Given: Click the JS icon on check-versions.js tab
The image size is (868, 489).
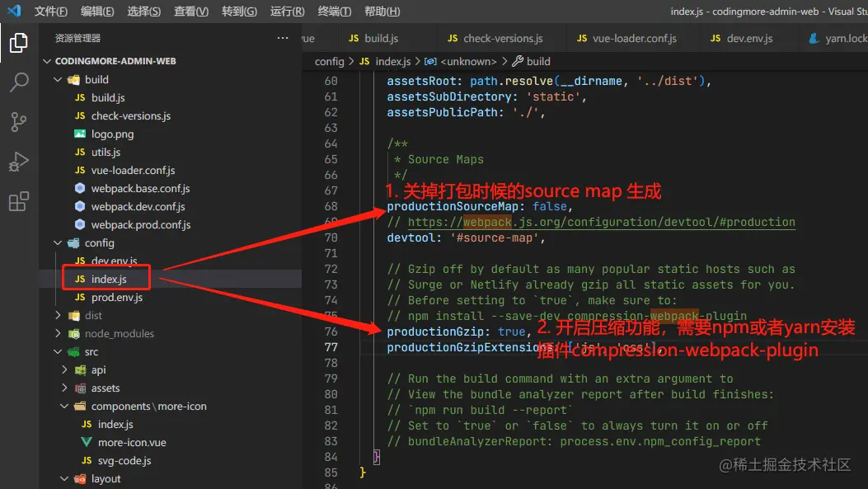Looking at the screenshot, I should tap(453, 38).
